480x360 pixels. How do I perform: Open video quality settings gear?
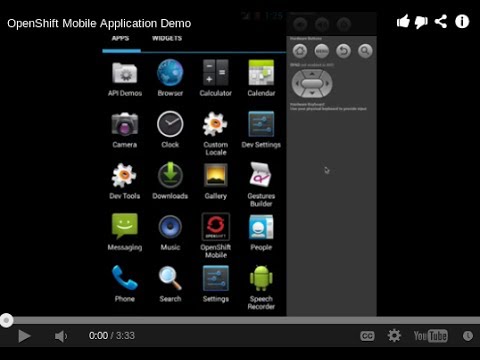coord(394,336)
